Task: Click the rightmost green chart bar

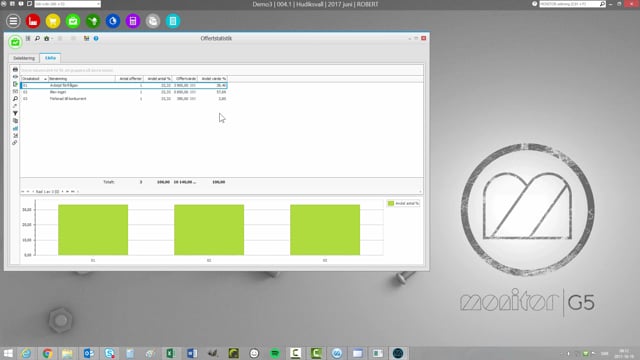Action: 325,230
